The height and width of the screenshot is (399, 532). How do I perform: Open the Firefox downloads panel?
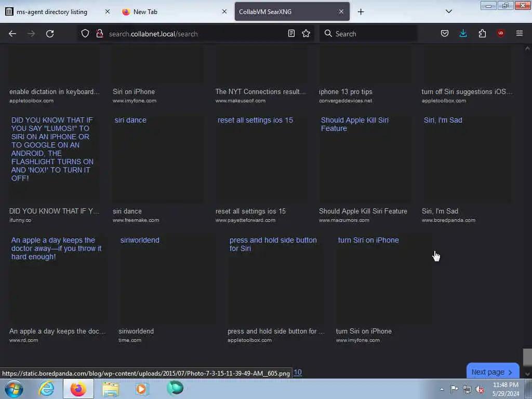463,33
